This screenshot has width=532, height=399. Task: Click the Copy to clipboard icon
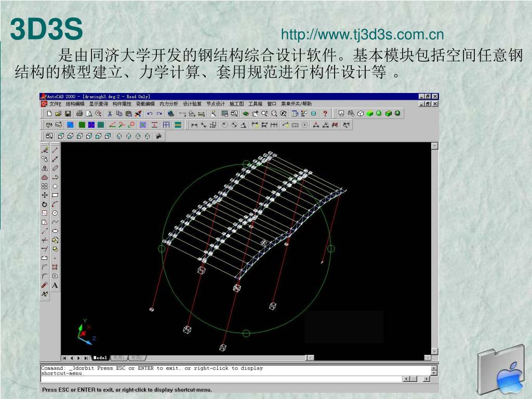(119, 114)
